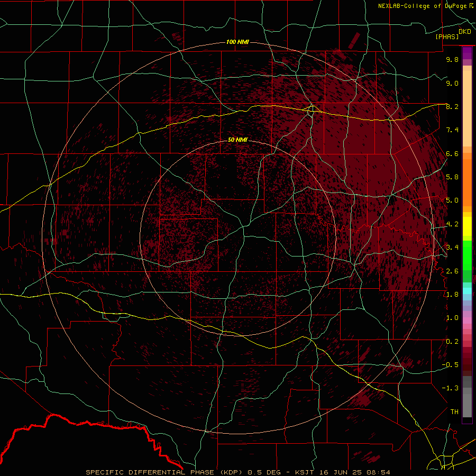Click the purple top segment of color bar

(x=467, y=53)
